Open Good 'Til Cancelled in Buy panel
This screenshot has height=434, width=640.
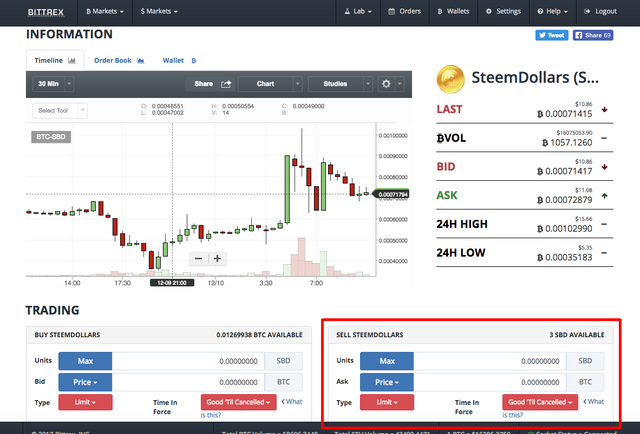coord(238,402)
